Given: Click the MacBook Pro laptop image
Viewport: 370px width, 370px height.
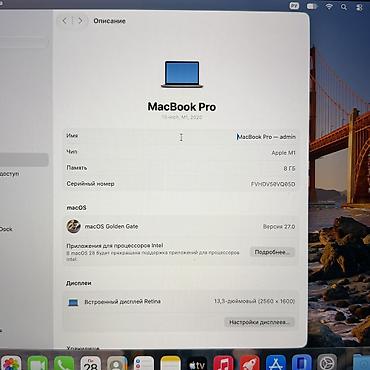Looking at the screenshot, I should 182,74.
